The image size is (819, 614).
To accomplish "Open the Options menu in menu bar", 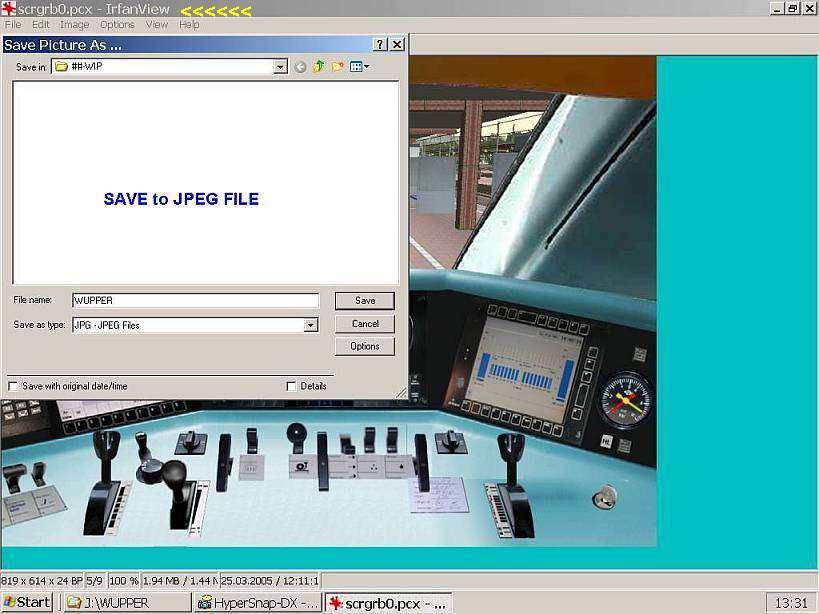I will [117, 25].
